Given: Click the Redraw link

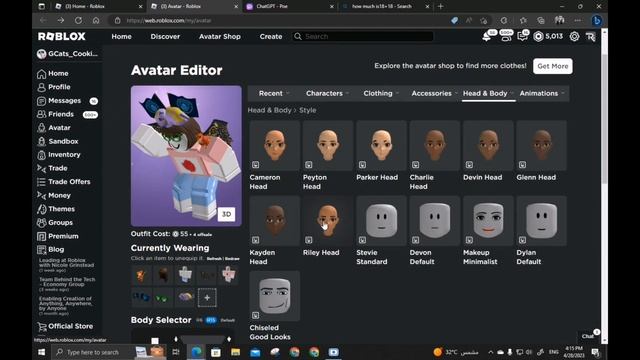Looking at the screenshot, I should (232, 259).
